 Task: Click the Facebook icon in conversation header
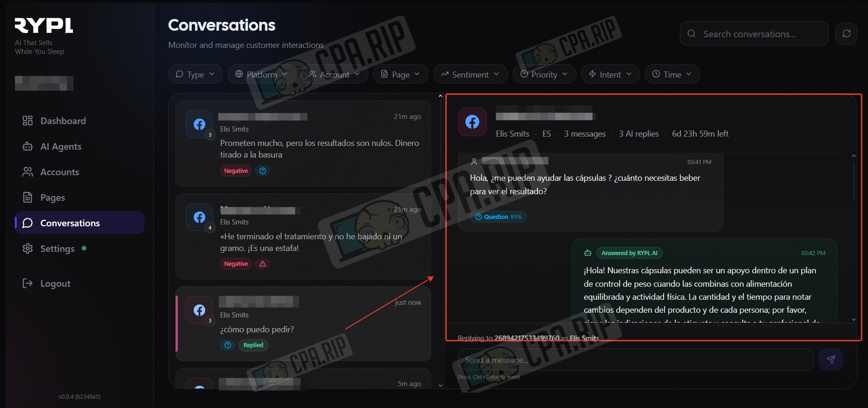pyautogui.click(x=472, y=122)
